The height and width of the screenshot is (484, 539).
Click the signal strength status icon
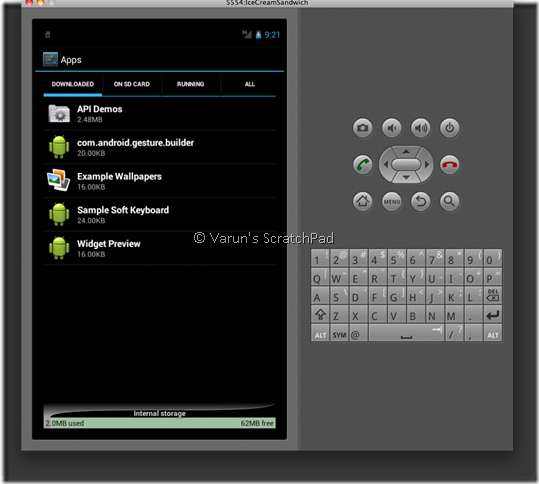[247, 34]
